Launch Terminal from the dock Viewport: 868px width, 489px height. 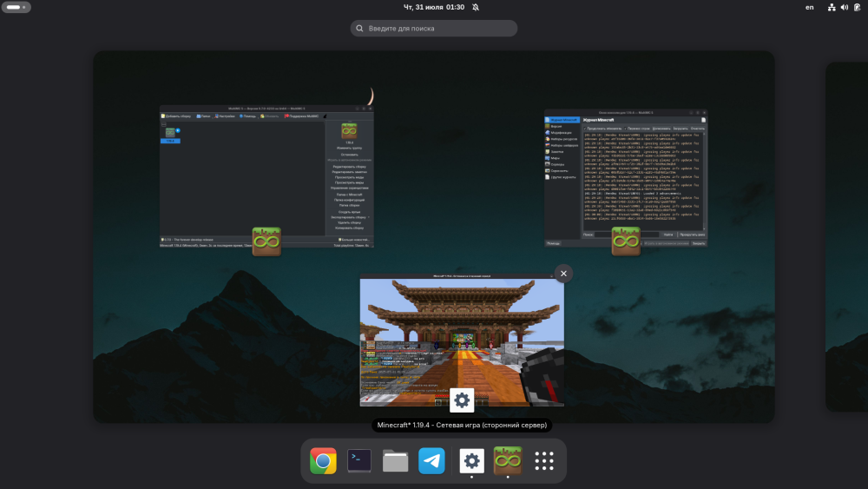(x=359, y=460)
